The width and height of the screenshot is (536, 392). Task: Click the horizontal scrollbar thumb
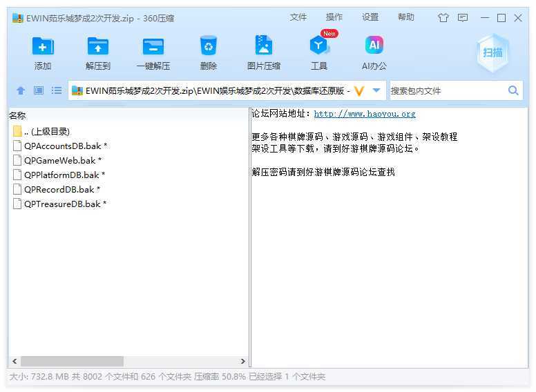tap(72, 361)
